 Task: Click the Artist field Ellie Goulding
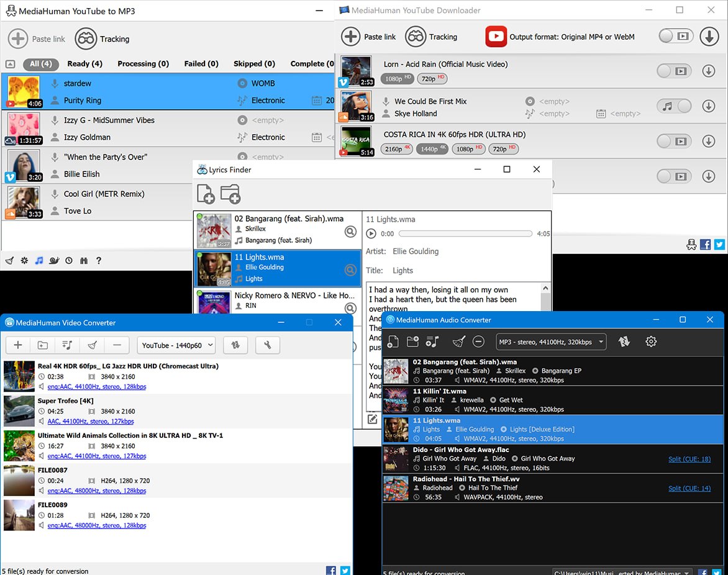(x=416, y=251)
